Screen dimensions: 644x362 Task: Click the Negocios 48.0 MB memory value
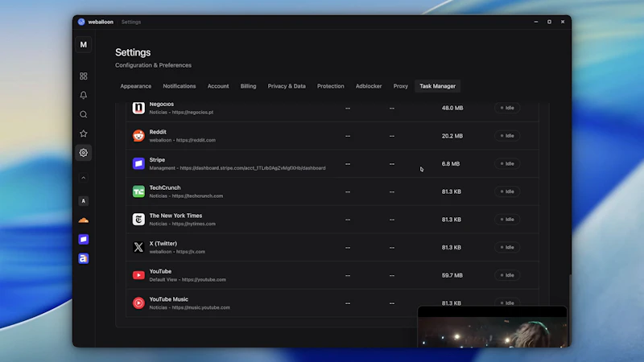click(x=452, y=108)
